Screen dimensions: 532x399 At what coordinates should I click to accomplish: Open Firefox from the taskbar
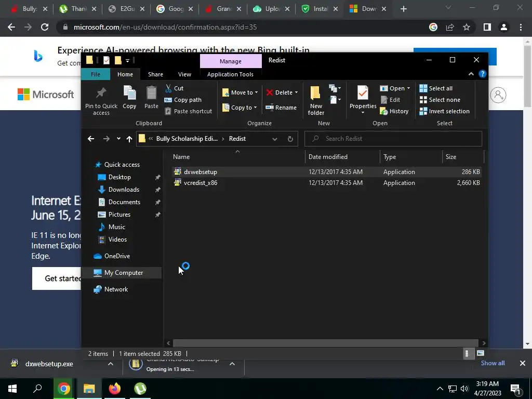pos(115,389)
